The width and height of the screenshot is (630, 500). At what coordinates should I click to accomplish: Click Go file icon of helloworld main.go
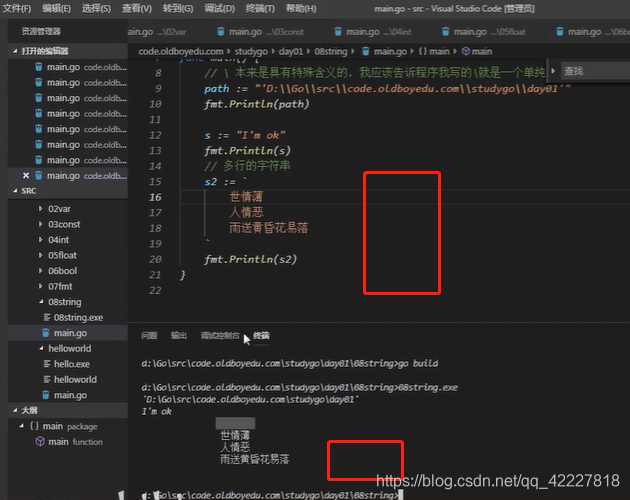[46, 395]
